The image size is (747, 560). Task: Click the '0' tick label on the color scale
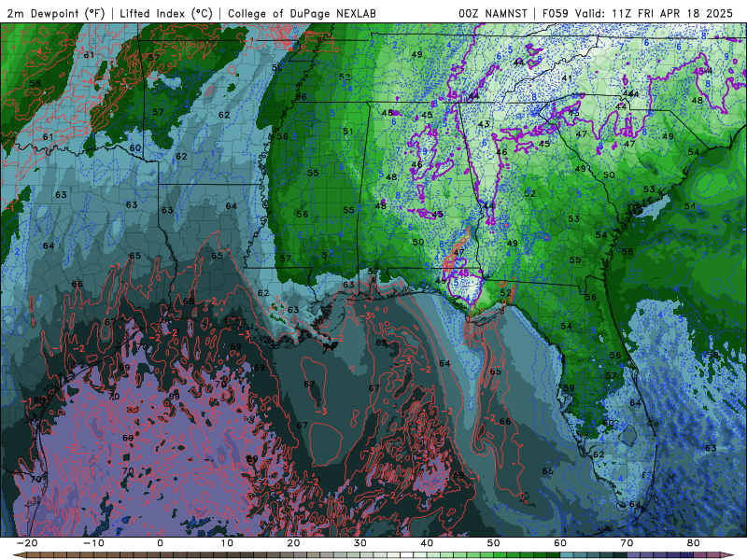coord(160,543)
